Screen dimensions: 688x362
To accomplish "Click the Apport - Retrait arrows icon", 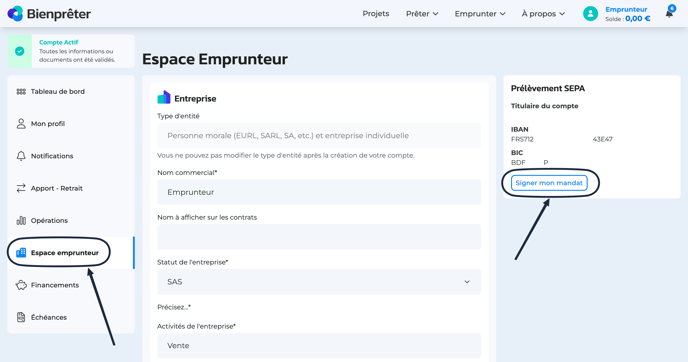I will (21, 188).
